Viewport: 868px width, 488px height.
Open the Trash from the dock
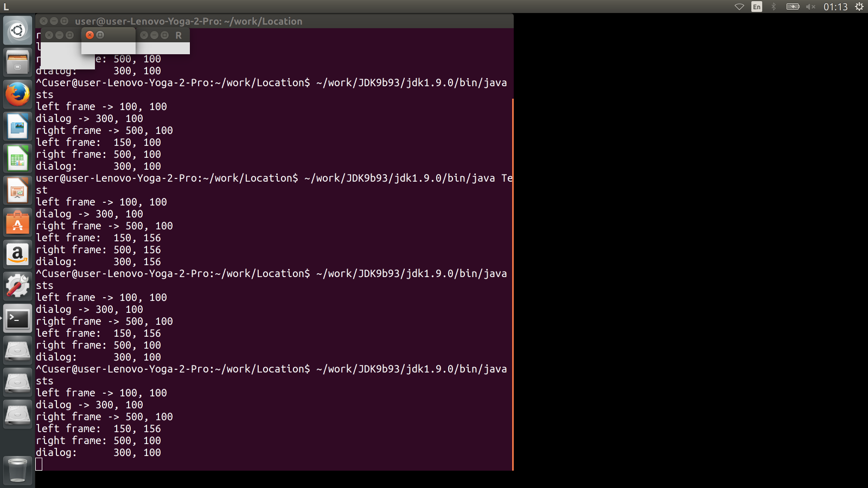[x=17, y=470]
